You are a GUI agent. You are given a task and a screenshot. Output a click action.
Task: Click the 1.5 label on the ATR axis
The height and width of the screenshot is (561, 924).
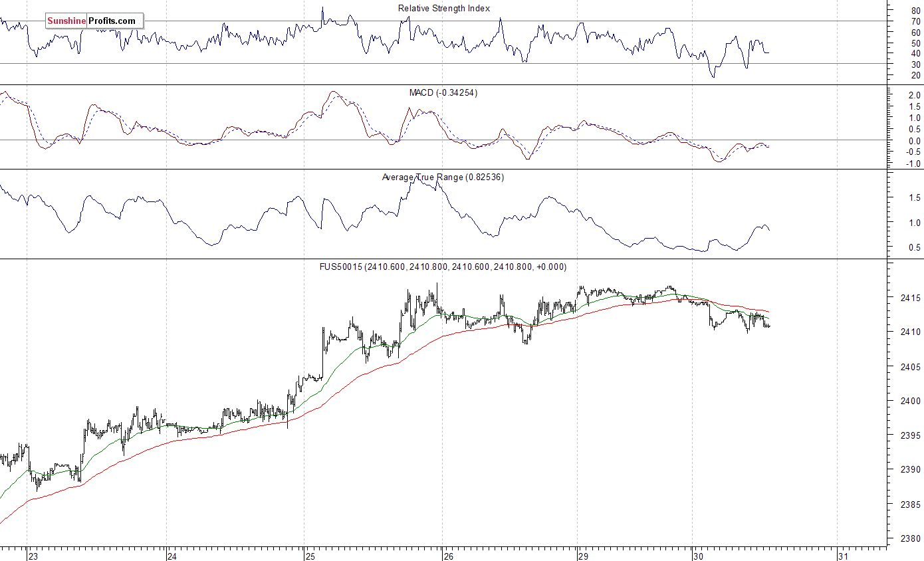915,198
